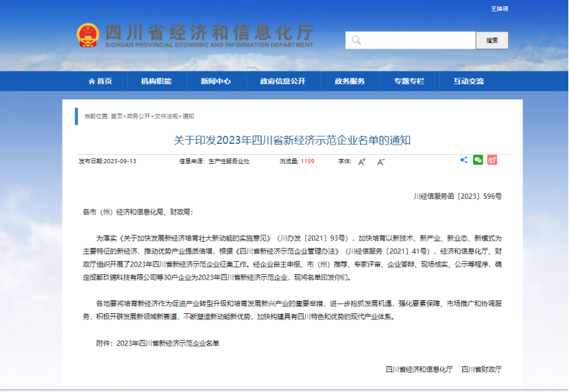
Task: Click the national emblem logo icon
Action: (x=88, y=36)
